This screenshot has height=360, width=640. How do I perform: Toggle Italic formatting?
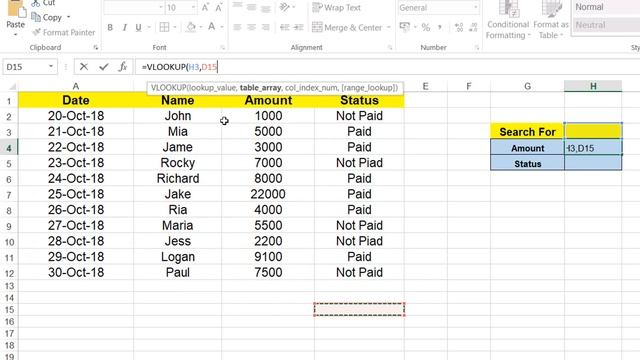(x=124, y=27)
